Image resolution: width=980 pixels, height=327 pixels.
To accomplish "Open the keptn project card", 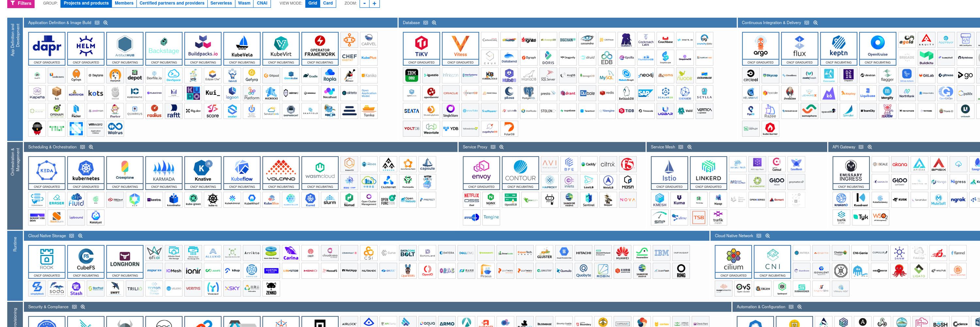I will click(839, 49).
